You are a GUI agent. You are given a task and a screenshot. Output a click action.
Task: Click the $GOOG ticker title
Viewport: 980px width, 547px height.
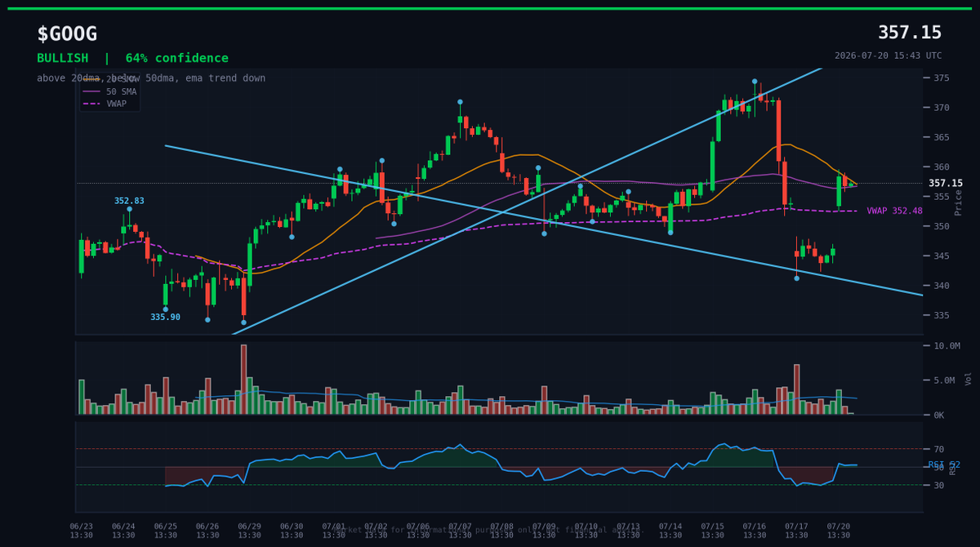67,34
